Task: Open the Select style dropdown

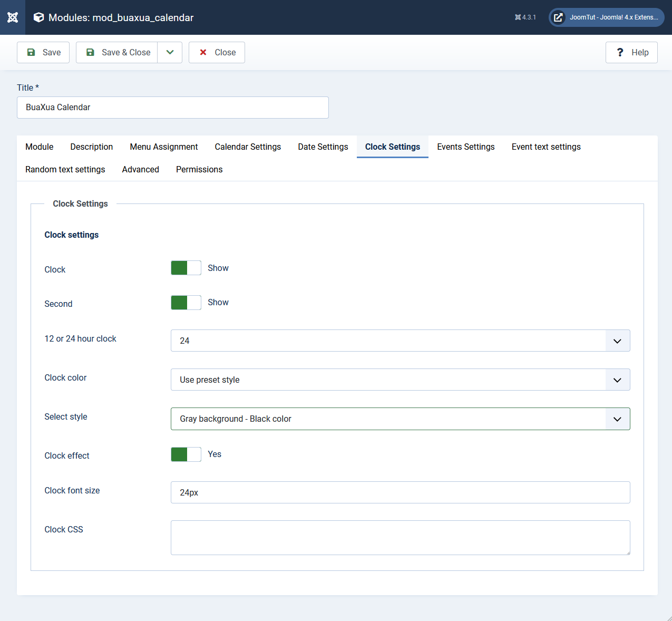Action: (x=401, y=419)
